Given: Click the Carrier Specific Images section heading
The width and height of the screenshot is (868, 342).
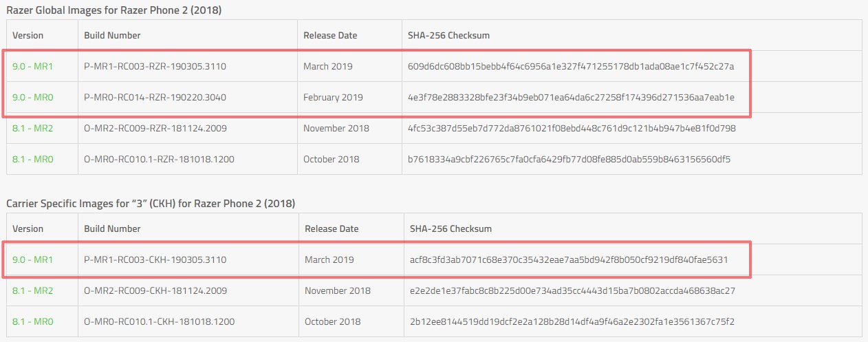Looking at the screenshot, I should tap(151, 203).
